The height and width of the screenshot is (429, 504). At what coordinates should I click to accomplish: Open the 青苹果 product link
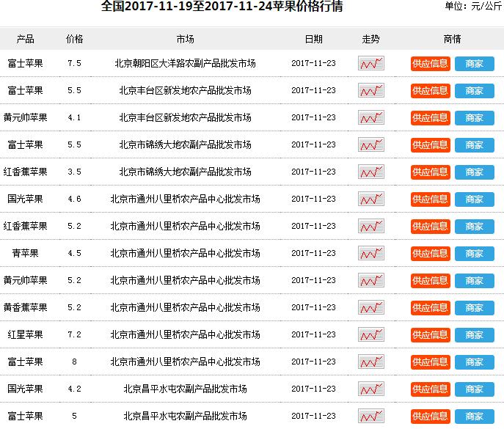point(25,254)
